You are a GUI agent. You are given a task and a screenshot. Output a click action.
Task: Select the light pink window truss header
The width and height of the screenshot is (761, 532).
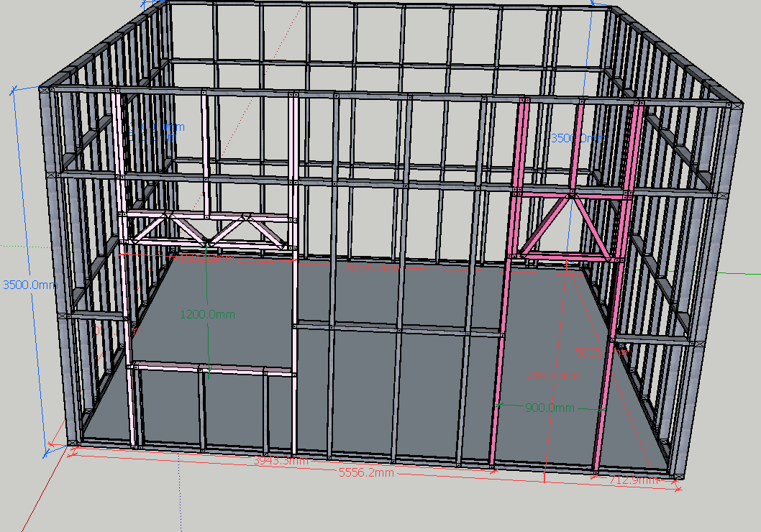(x=207, y=229)
